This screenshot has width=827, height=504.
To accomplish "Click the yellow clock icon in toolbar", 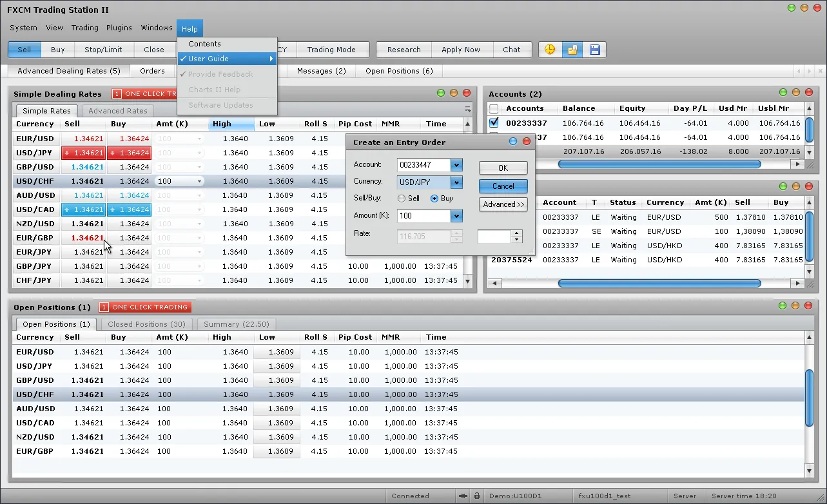I will (x=550, y=50).
